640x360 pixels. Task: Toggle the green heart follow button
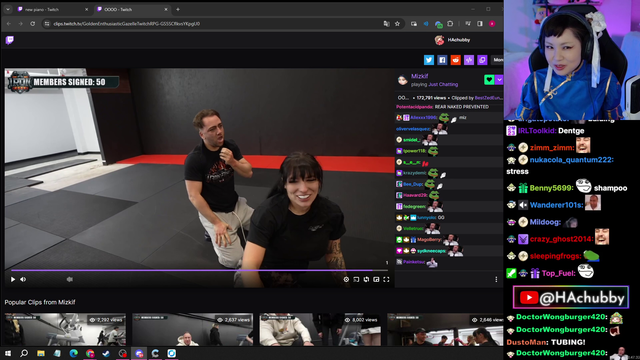click(489, 80)
